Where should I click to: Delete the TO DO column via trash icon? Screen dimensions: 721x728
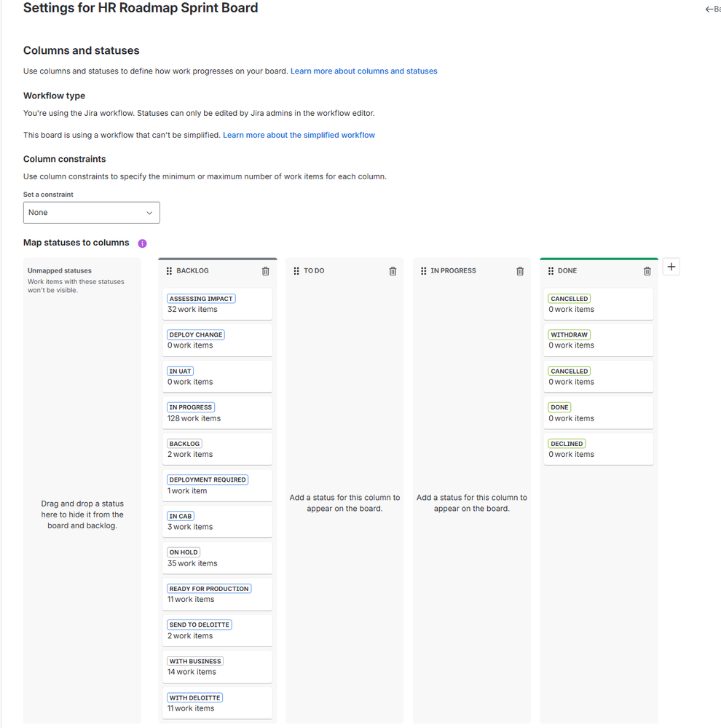point(393,270)
